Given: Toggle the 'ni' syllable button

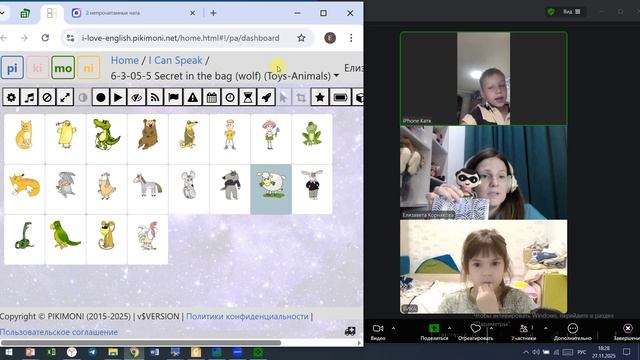Looking at the screenshot, I should [x=89, y=68].
